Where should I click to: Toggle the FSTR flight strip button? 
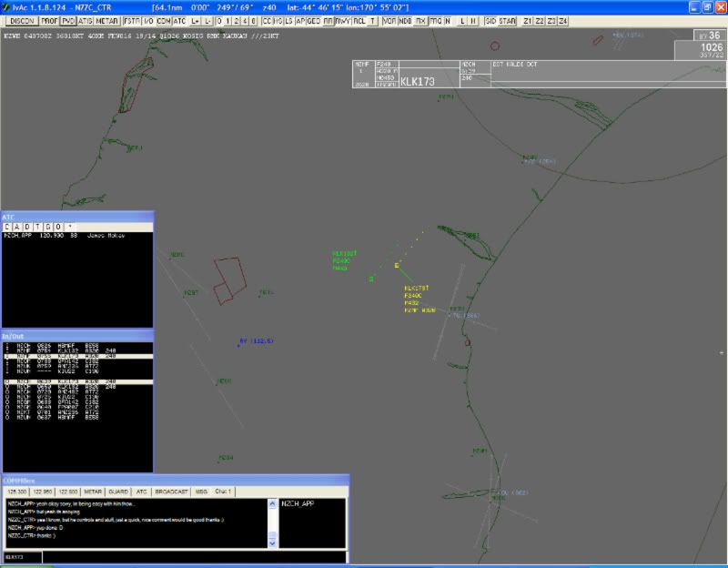131,20
